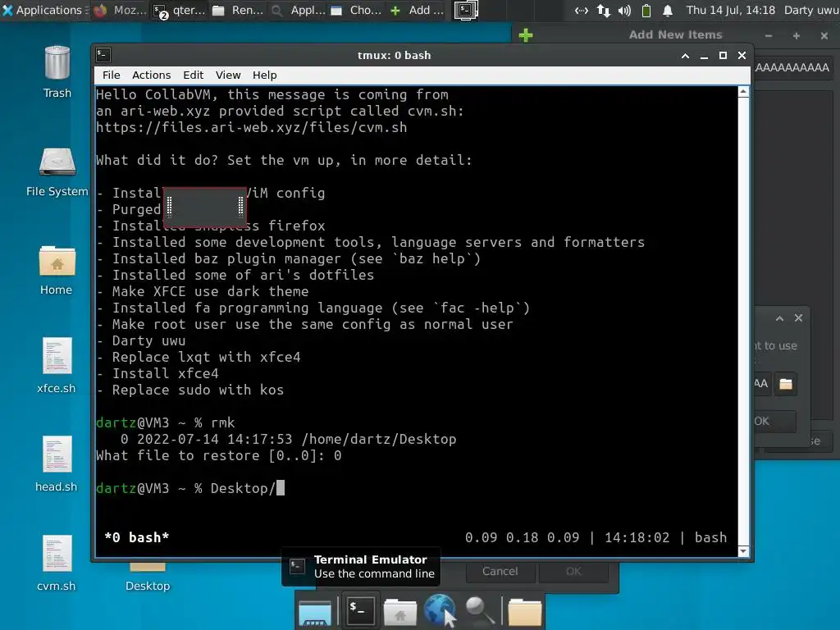Click the Cancel button behind the terminal
Viewport: 840px width, 630px height.
pos(500,571)
